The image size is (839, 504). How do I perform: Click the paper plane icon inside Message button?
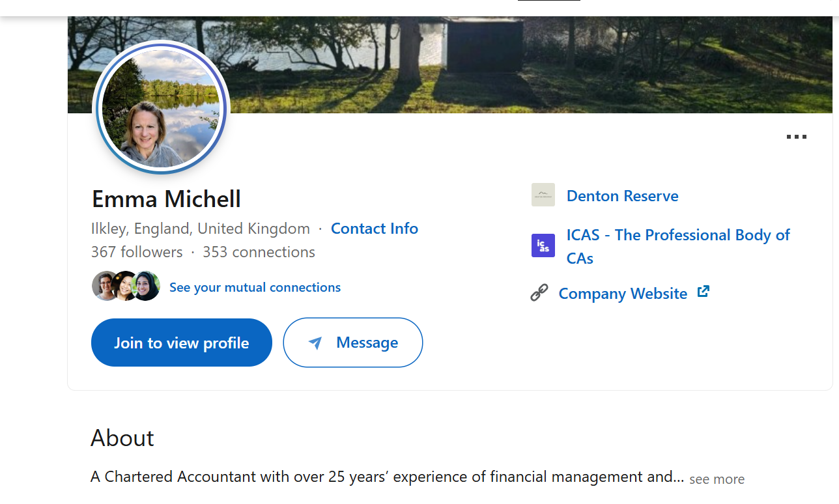pos(315,343)
